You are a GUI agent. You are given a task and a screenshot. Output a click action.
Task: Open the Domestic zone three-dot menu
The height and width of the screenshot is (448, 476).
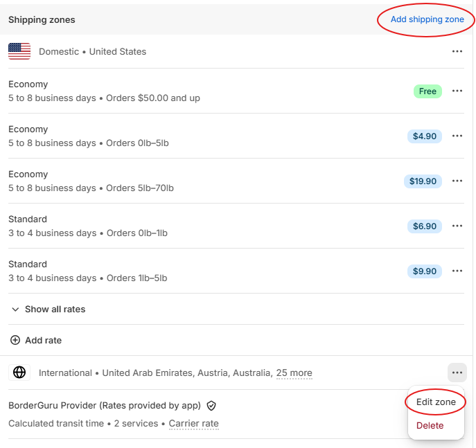(x=457, y=51)
